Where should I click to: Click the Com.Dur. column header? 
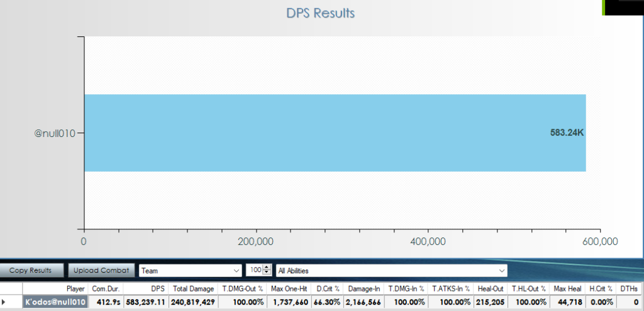pos(105,288)
